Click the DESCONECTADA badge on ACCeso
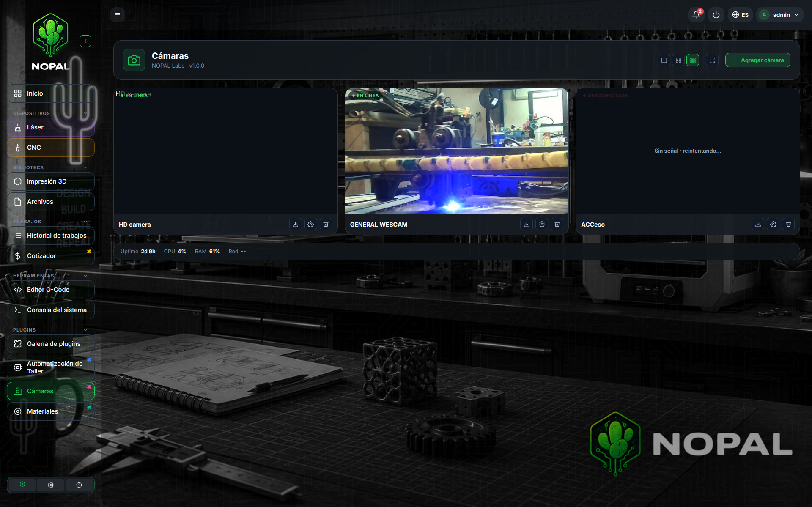Screen dimensions: 812x507 click(606, 96)
